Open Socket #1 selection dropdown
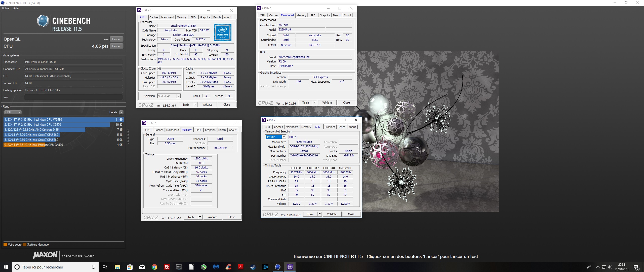 (169, 96)
